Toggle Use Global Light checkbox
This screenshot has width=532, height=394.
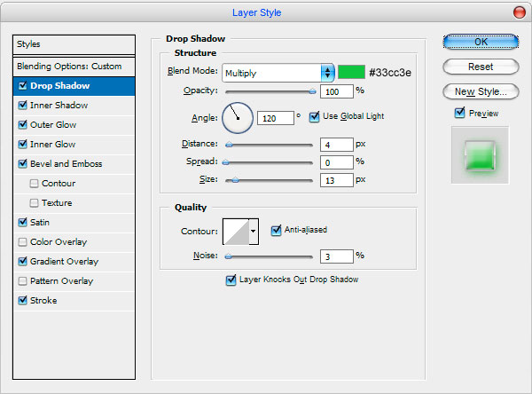click(x=314, y=116)
